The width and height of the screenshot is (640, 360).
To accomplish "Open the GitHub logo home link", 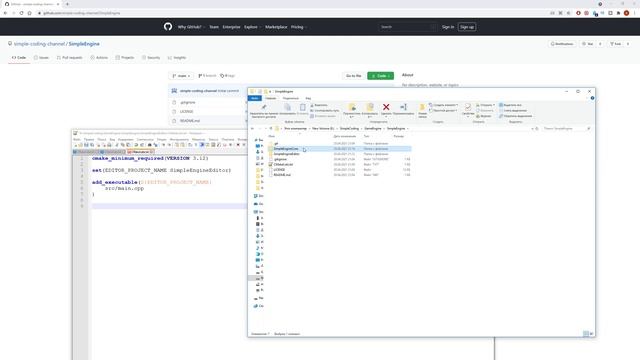I will click(x=168, y=27).
